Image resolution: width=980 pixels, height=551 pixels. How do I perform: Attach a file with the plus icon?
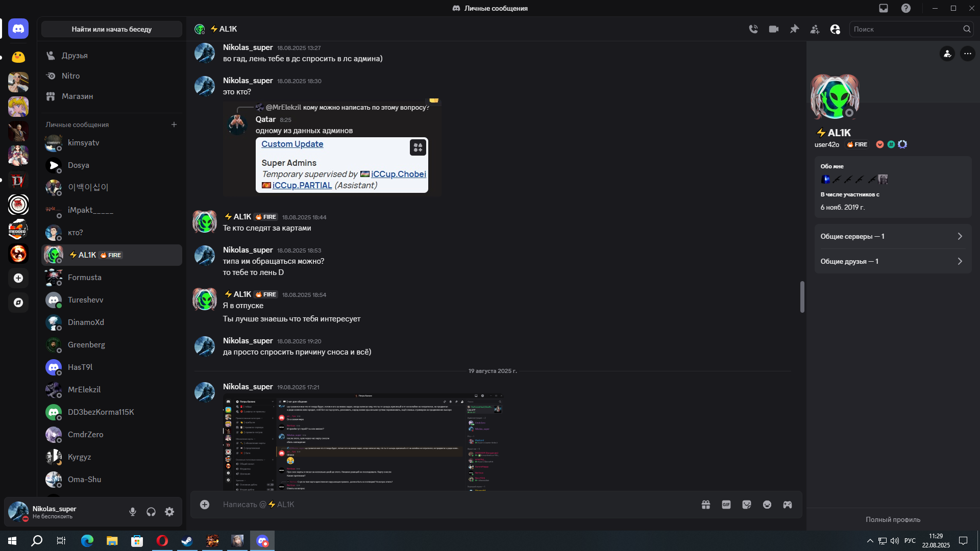[205, 505]
